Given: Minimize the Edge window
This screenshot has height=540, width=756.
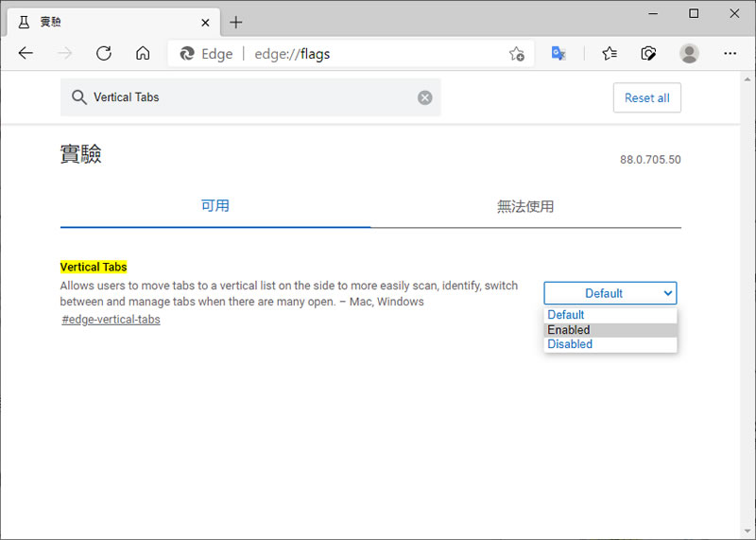Looking at the screenshot, I should coord(653,13).
